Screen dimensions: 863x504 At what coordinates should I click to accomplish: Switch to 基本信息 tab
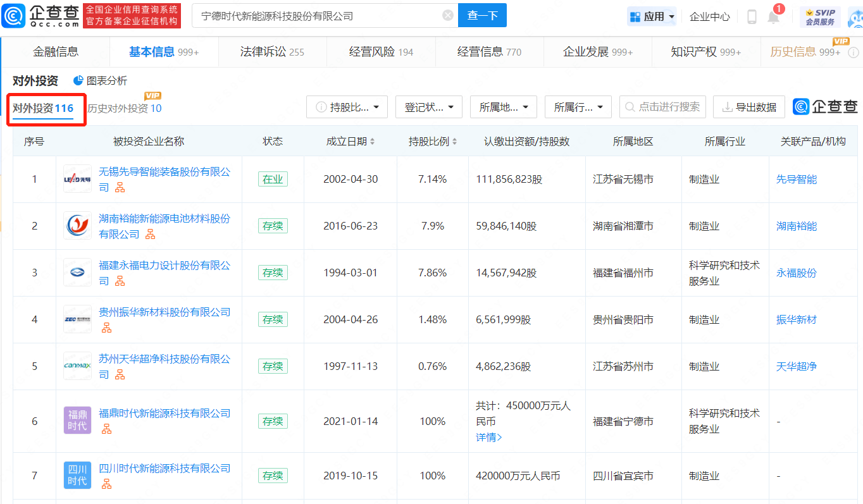coord(164,52)
